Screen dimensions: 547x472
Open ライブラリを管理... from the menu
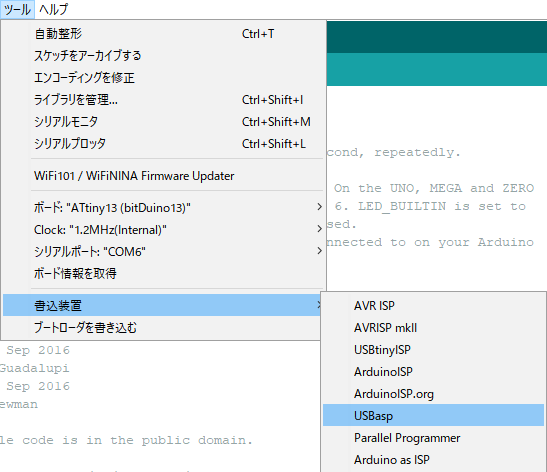pyautogui.click(x=164, y=100)
